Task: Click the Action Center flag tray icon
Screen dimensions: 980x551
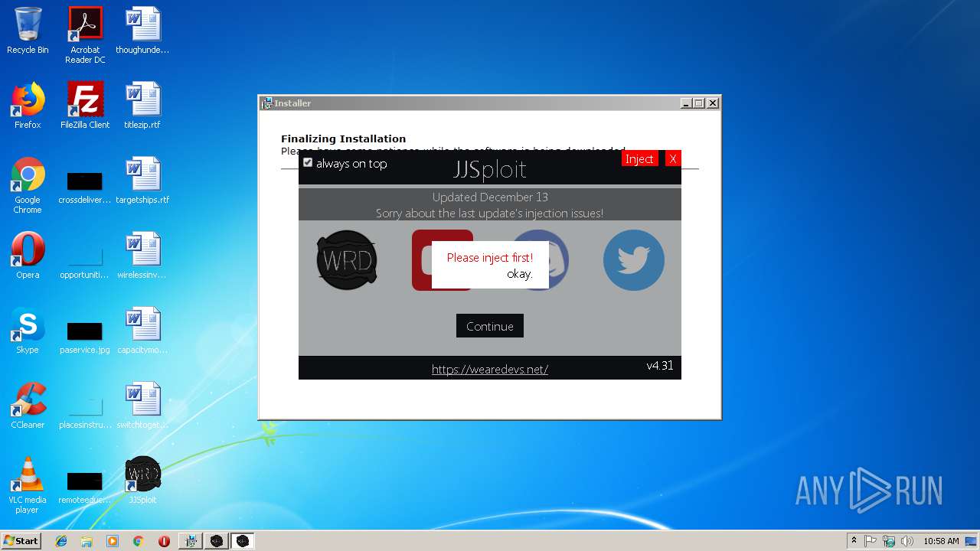Action: 871,541
